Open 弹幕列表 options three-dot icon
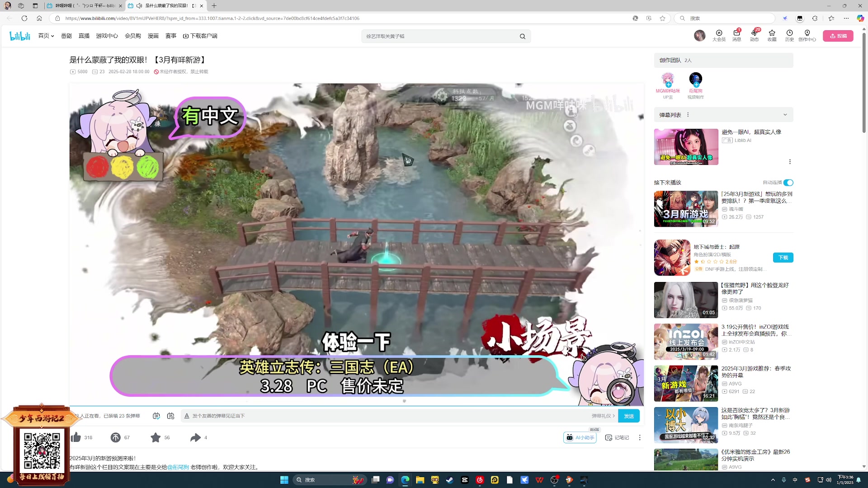This screenshot has width=868, height=488. tap(688, 115)
